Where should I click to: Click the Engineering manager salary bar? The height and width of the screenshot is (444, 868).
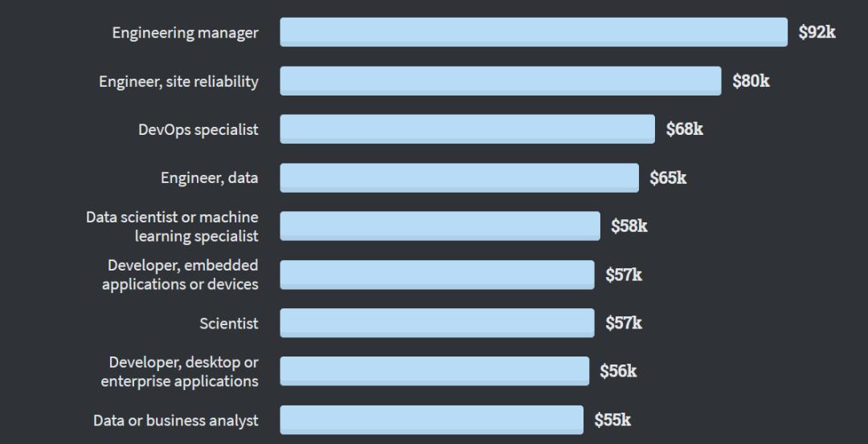tap(534, 32)
